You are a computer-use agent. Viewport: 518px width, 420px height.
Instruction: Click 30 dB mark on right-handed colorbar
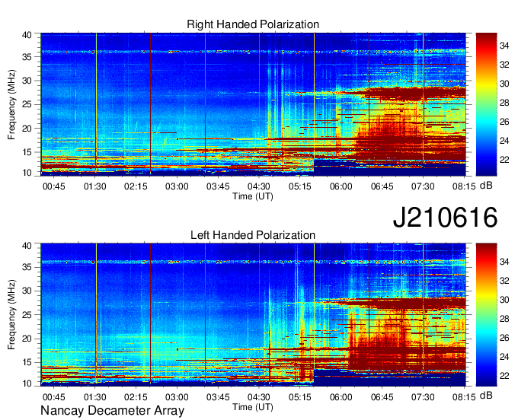point(504,84)
